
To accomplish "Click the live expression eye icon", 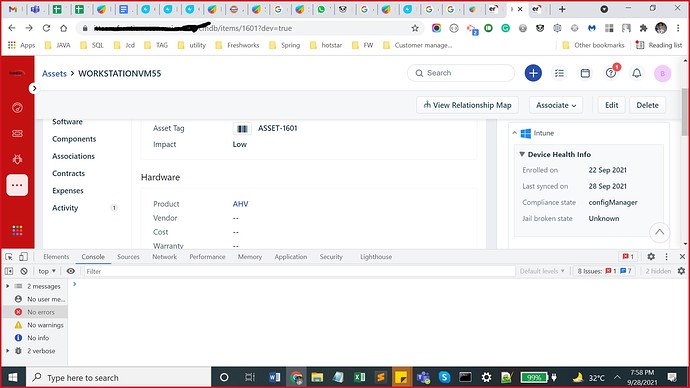I will coord(70,271).
